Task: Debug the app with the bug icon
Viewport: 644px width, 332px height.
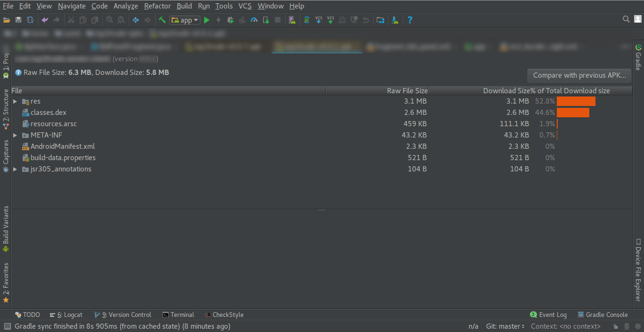Action: [x=230, y=20]
